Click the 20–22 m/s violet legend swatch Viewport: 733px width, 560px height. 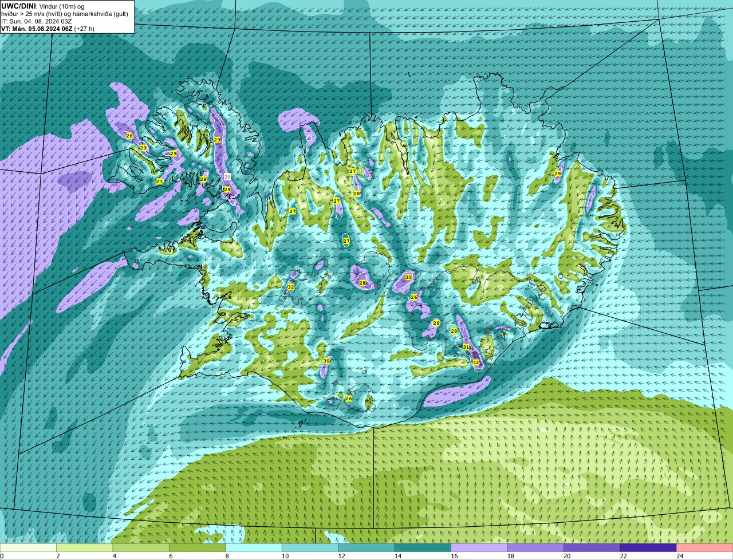[592, 547]
